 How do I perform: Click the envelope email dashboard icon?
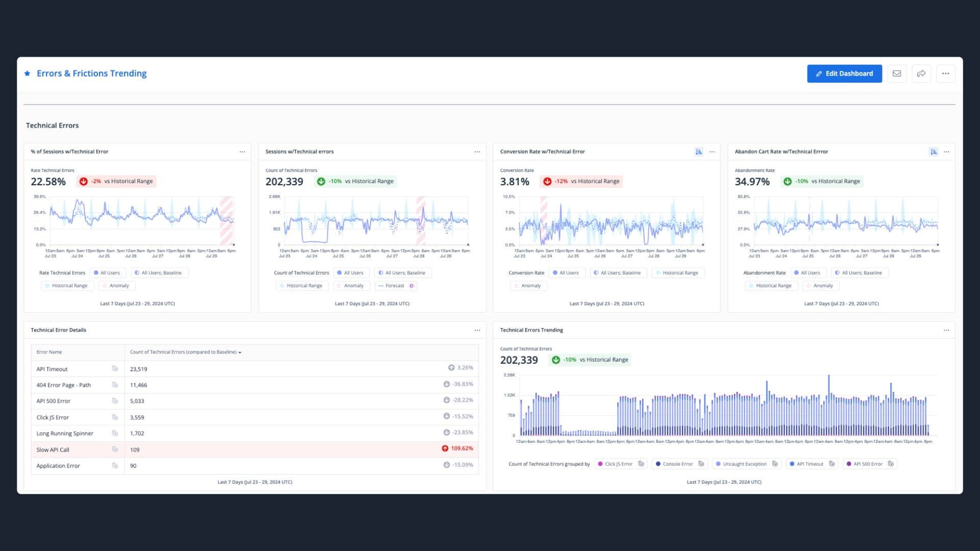click(x=897, y=73)
